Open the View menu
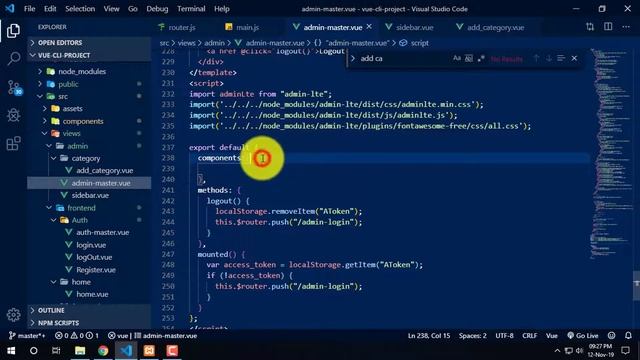This screenshot has height=360, width=640. coord(111,9)
